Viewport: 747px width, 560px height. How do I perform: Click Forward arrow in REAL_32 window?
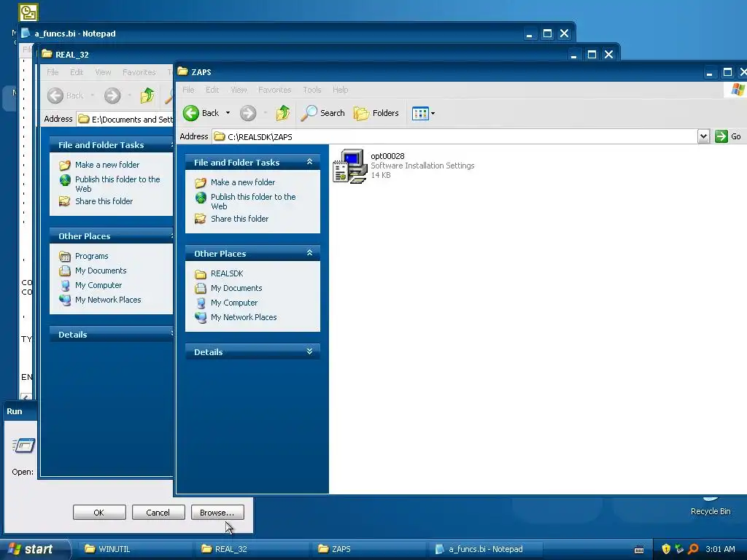(112, 96)
